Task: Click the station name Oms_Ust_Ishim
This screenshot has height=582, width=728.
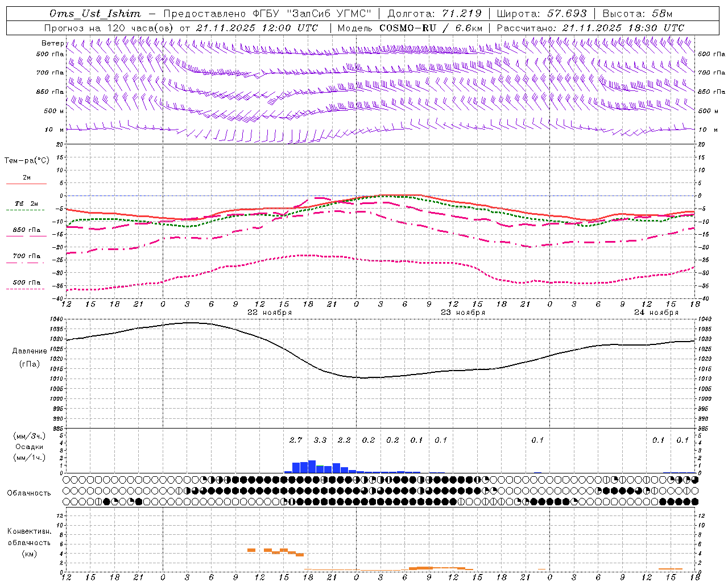Action: point(95,14)
